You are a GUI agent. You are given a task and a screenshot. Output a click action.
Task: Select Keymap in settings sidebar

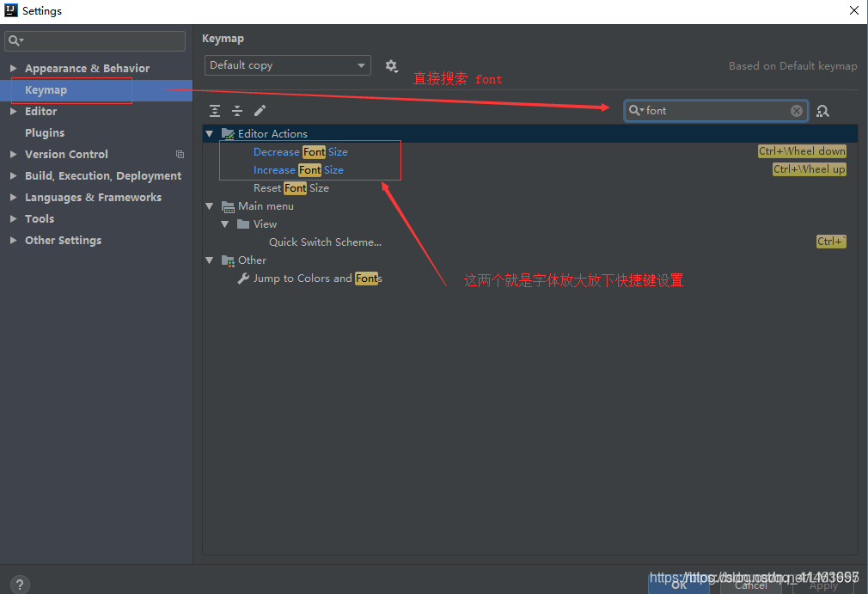96,89
